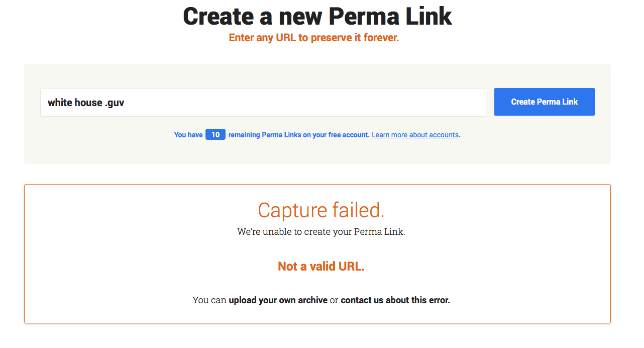
Task: Focus the URL field containing "white house .guv"
Action: (263, 103)
